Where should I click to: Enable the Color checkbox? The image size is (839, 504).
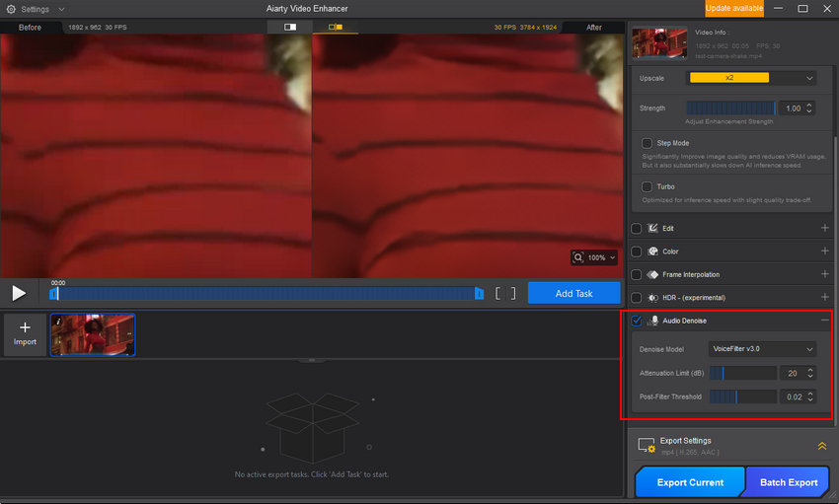click(x=637, y=252)
